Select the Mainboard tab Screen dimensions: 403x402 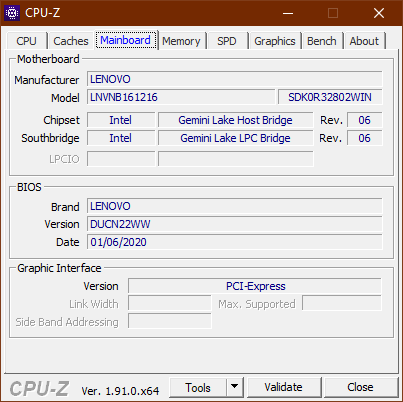coord(126,40)
